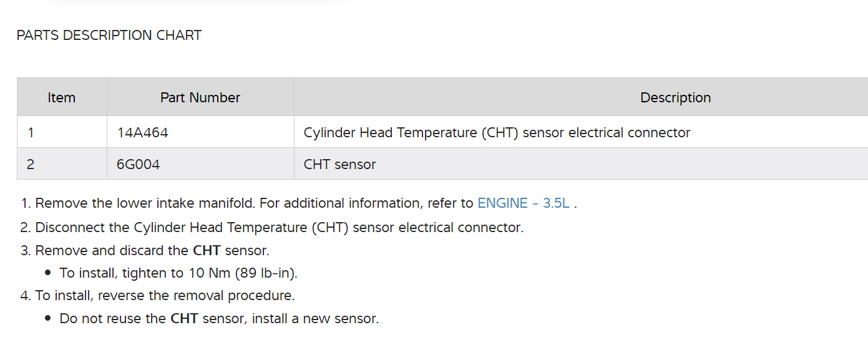Viewport: 868px width, 360px height.
Task: Click the PARTS DESCRIPTION CHART heading
Action: (x=109, y=36)
